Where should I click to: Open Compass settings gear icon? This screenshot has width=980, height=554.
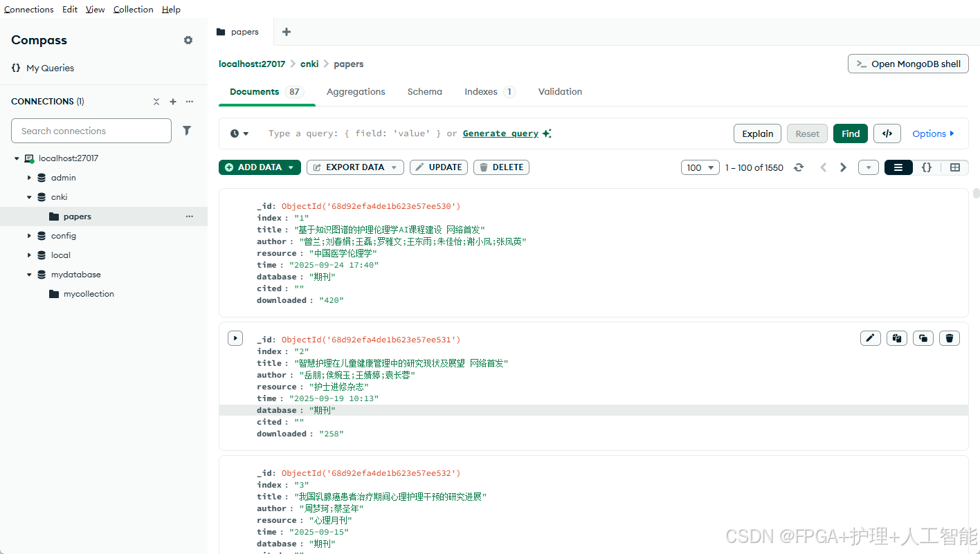(188, 40)
